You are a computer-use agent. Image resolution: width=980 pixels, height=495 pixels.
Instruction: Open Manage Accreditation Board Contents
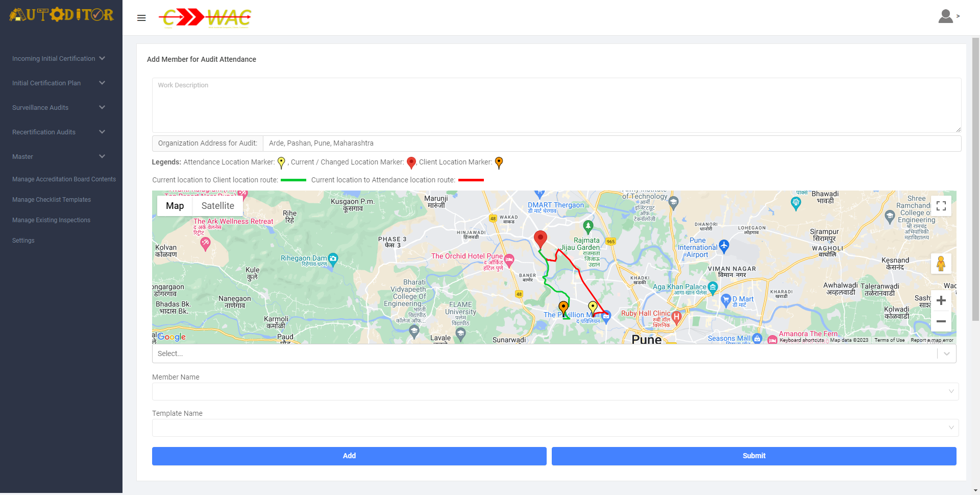(x=64, y=179)
